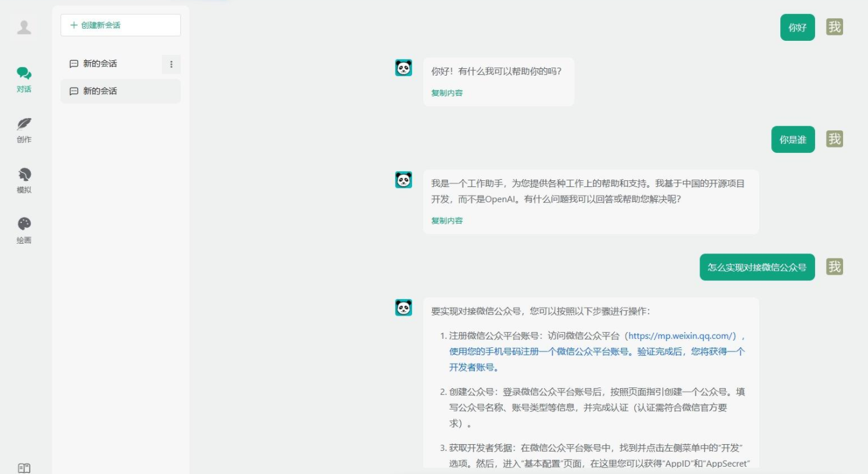This screenshot has width=868, height=474.
Task: Go to the 模拟 simulation section
Action: coord(24,181)
